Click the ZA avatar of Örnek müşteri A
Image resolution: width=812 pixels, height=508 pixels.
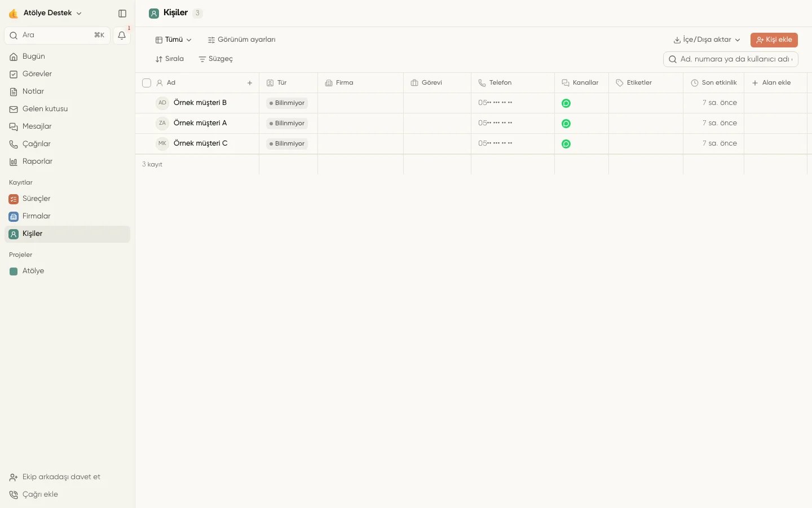click(162, 123)
